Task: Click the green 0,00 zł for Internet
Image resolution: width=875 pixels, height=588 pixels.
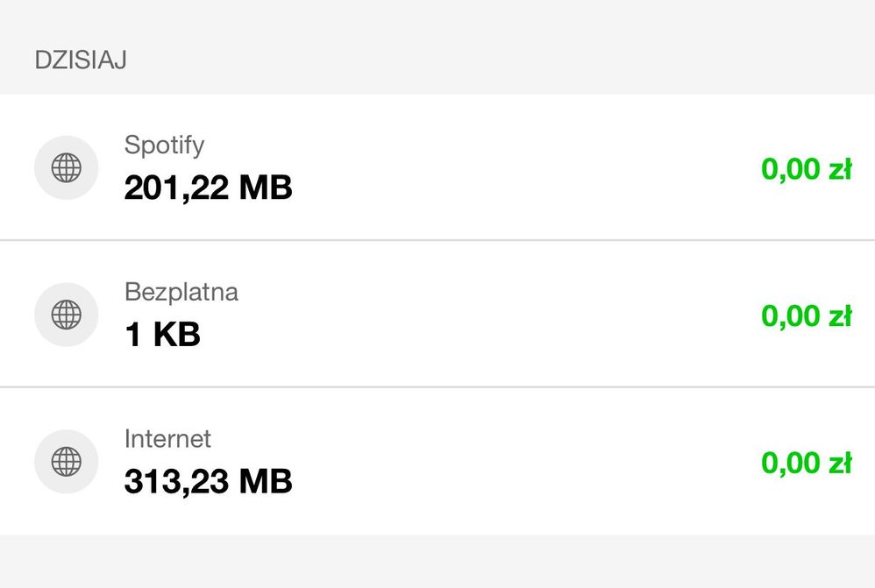Action: pos(806,463)
